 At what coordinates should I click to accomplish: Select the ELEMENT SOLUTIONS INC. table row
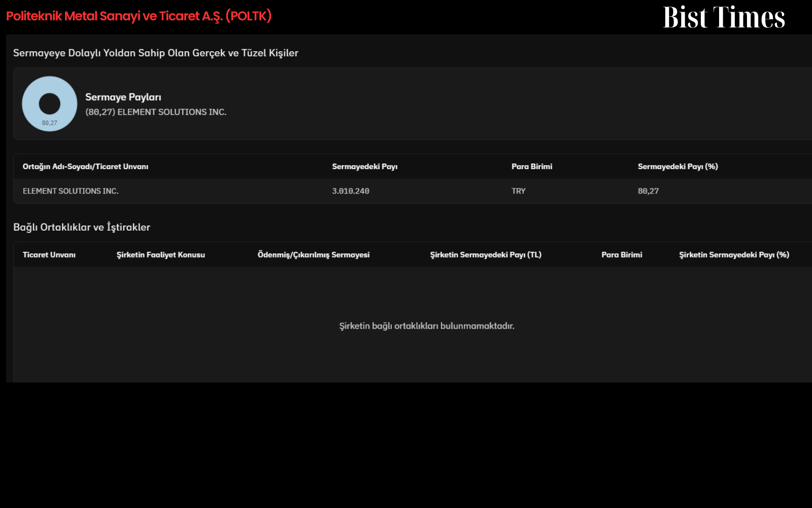(x=413, y=191)
